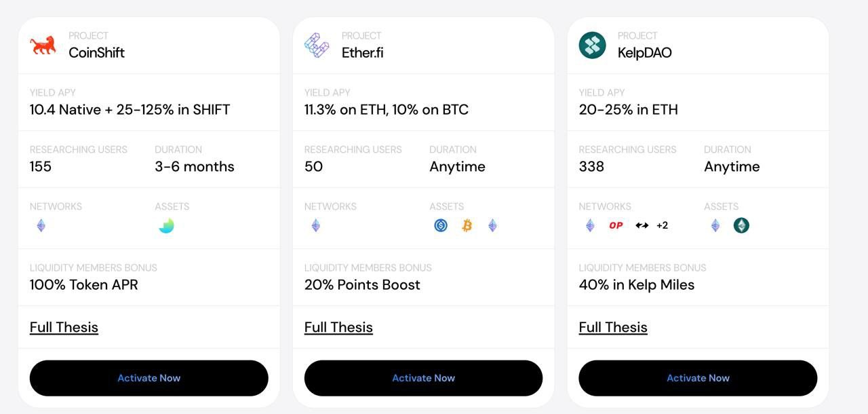The width and height of the screenshot is (868, 414).
Task: Click the Bitcoin asset icon in Ether.fi card
Action: 467,225
